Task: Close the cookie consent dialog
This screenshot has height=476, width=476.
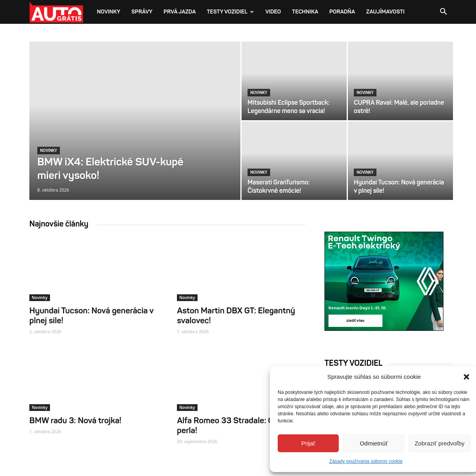Action: (466, 377)
